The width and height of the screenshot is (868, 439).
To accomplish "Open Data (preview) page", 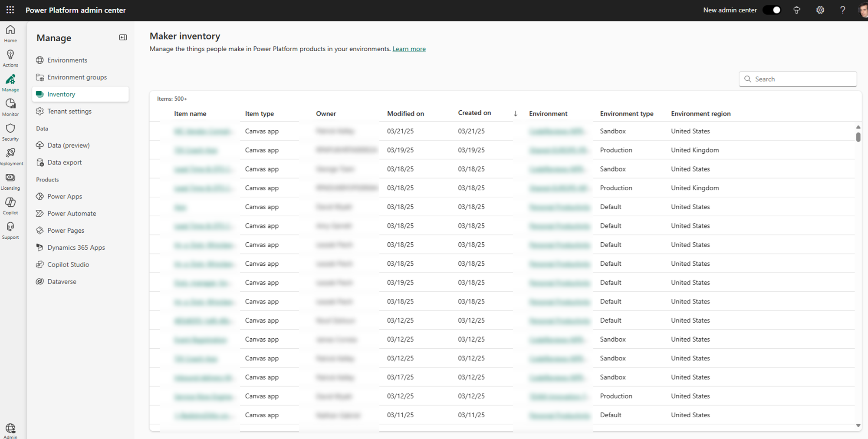I will 80,145.
